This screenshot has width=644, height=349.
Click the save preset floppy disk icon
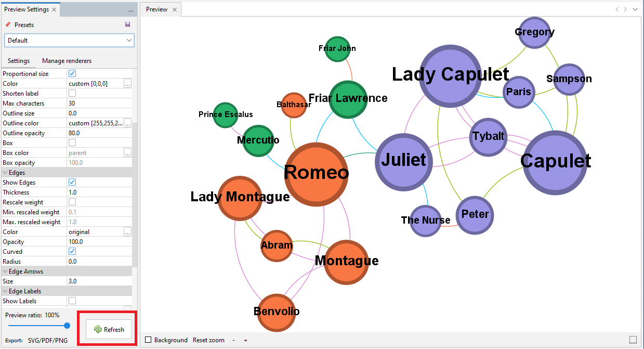128,24
